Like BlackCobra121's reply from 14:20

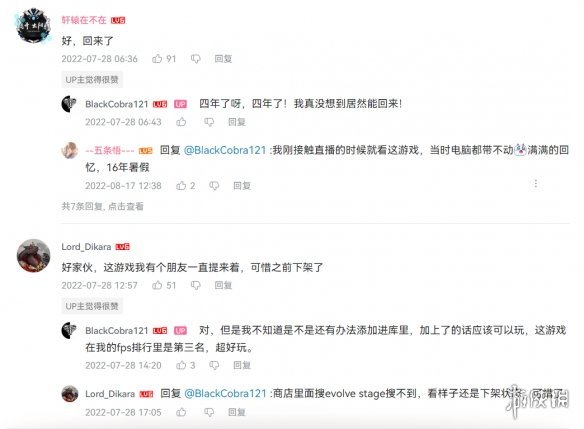(181, 365)
